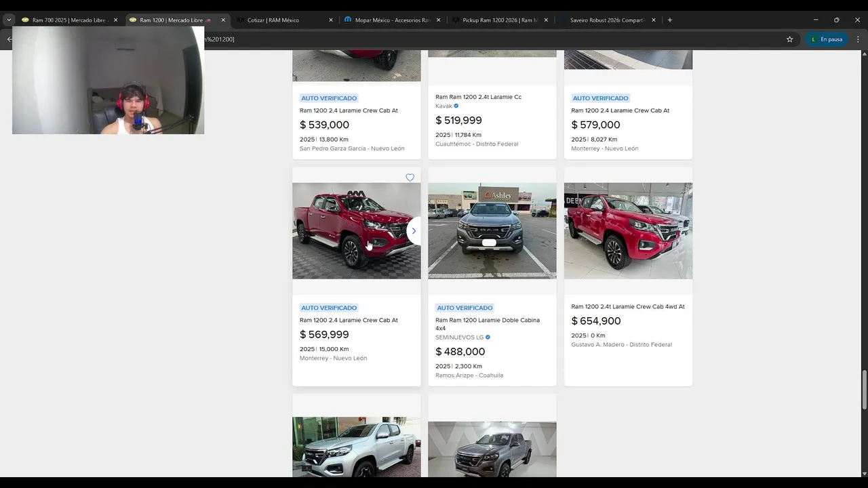The width and height of the screenshot is (868, 488).
Task: Click the $ 488,000 price
Action: tap(460, 352)
